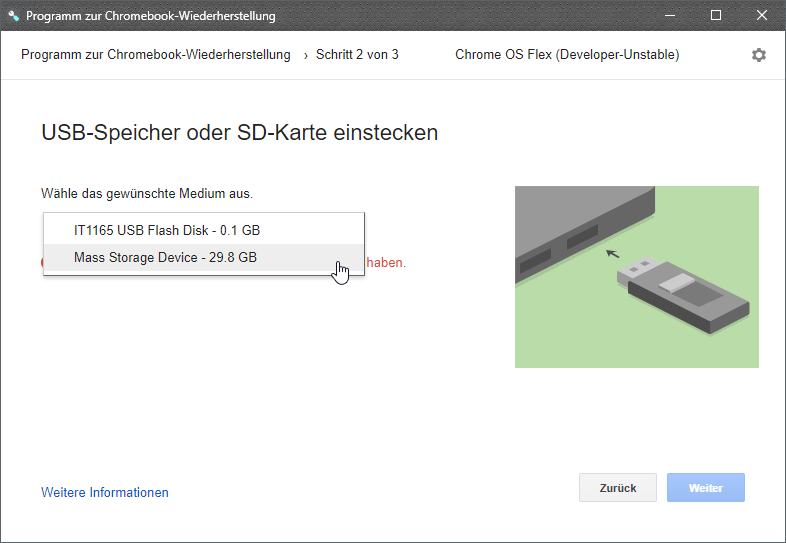786x543 pixels.
Task: Click the USB stick illustration
Action: click(x=637, y=277)
